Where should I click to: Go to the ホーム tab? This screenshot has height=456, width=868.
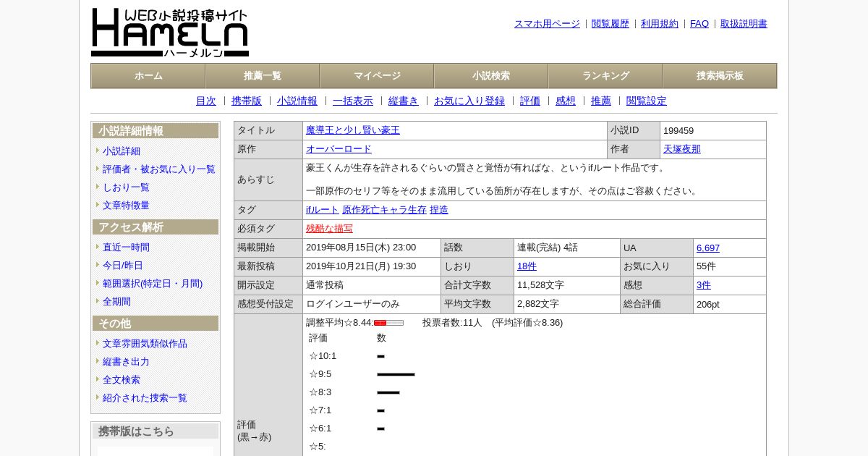148,76
